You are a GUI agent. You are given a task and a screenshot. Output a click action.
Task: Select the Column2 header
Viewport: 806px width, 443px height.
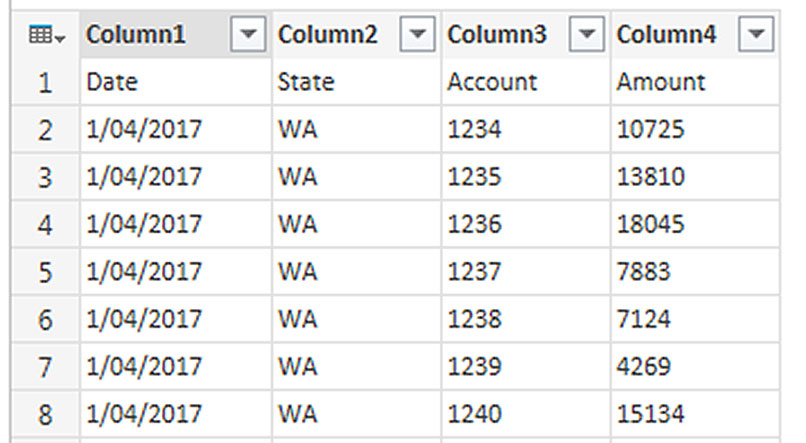(356, 34)
